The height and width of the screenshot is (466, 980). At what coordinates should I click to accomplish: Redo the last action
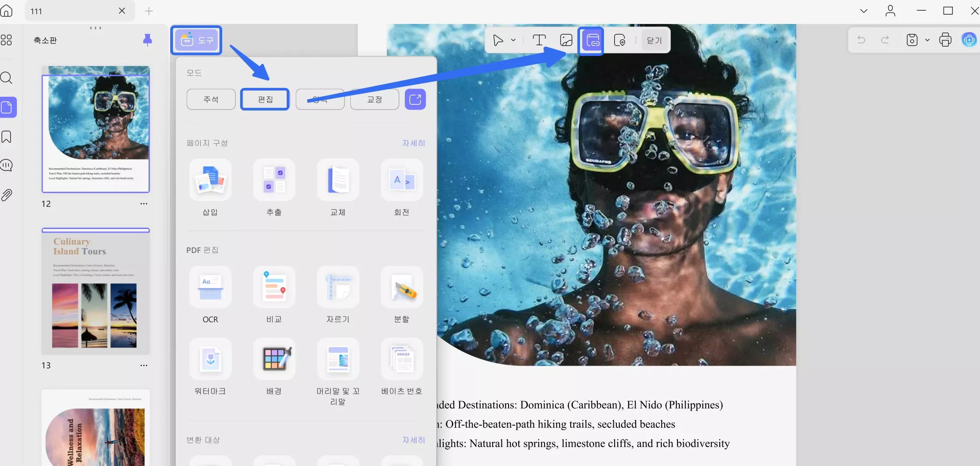click(885, 40)
